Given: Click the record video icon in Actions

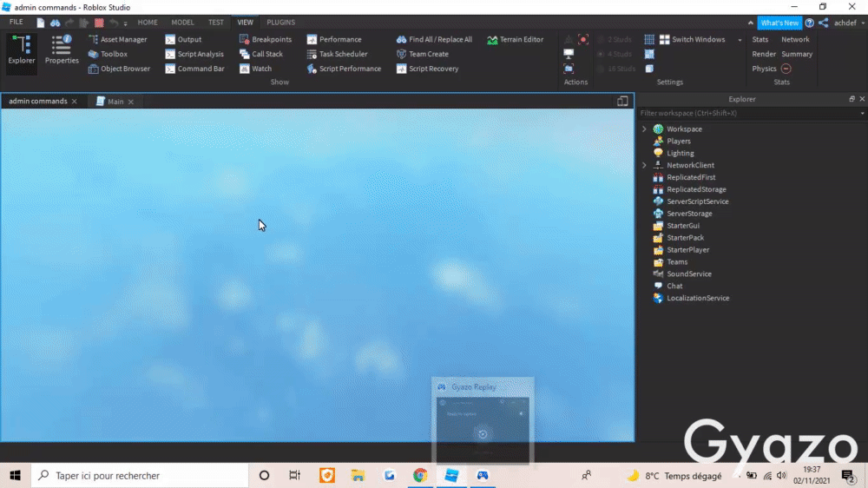Looking at the screenshot, I should click(583, 39).
